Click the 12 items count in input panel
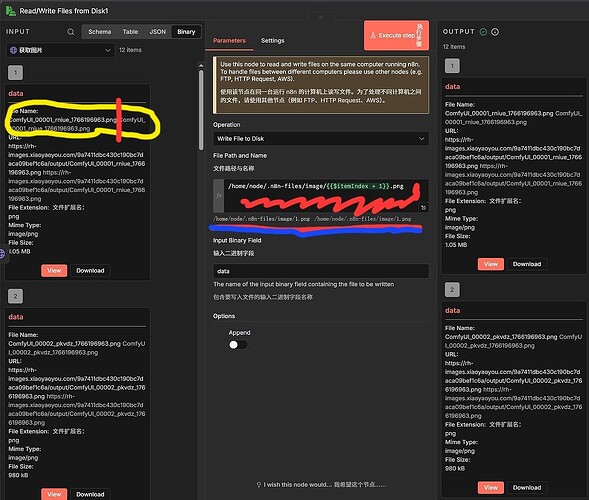Image resolution: width=589 pixels, height=500 pixels. click(x=130, y=50)
